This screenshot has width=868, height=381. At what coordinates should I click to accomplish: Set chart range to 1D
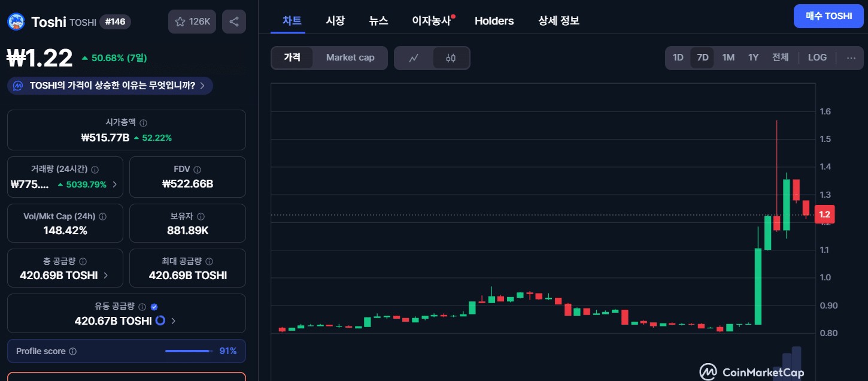[678, 58]
